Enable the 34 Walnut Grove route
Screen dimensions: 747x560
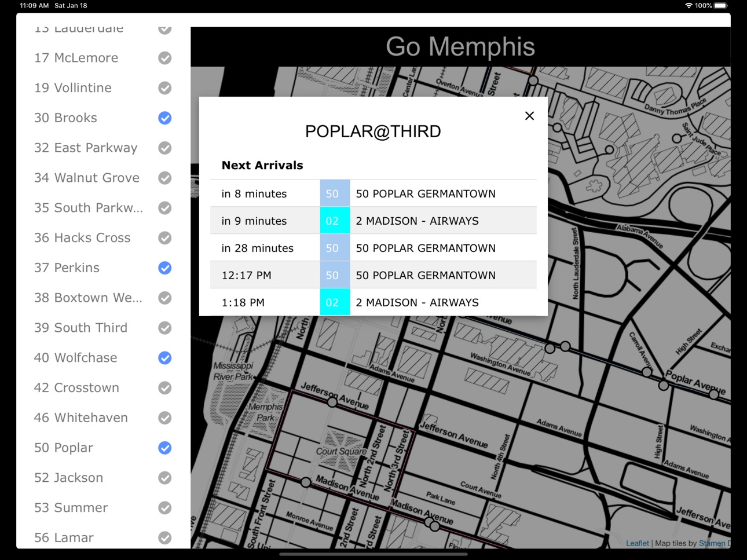click(165, 178)
